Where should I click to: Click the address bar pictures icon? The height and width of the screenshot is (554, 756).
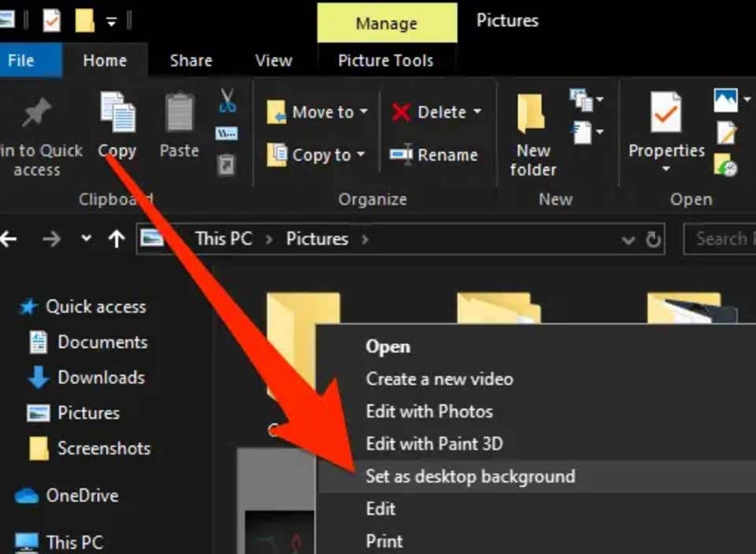click(x=152, y=238)
